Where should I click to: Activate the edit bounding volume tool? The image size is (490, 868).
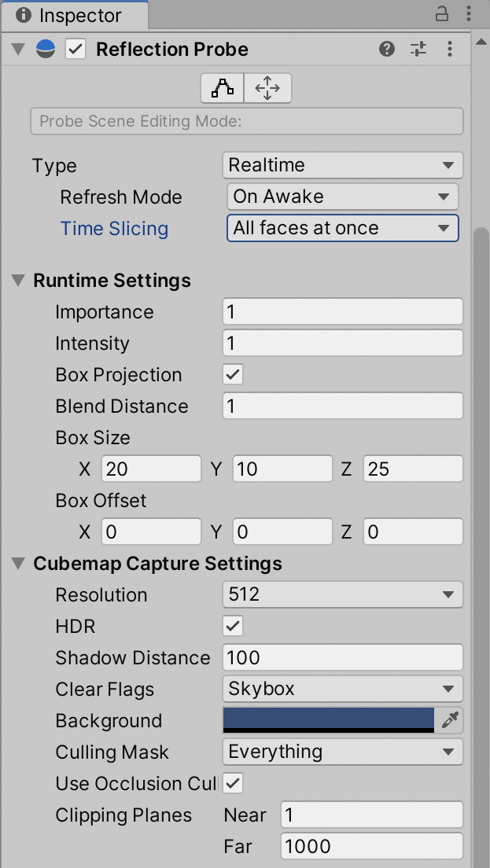pos(223,89)
